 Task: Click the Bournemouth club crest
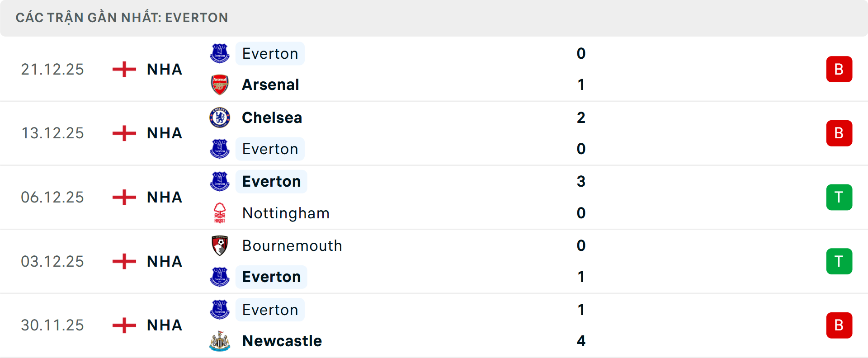220,245
